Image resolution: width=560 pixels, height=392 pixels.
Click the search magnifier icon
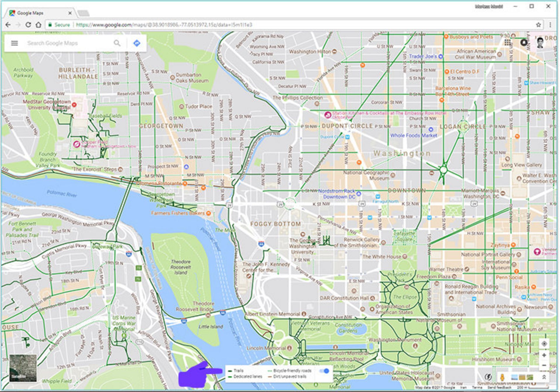click(117, 43)
